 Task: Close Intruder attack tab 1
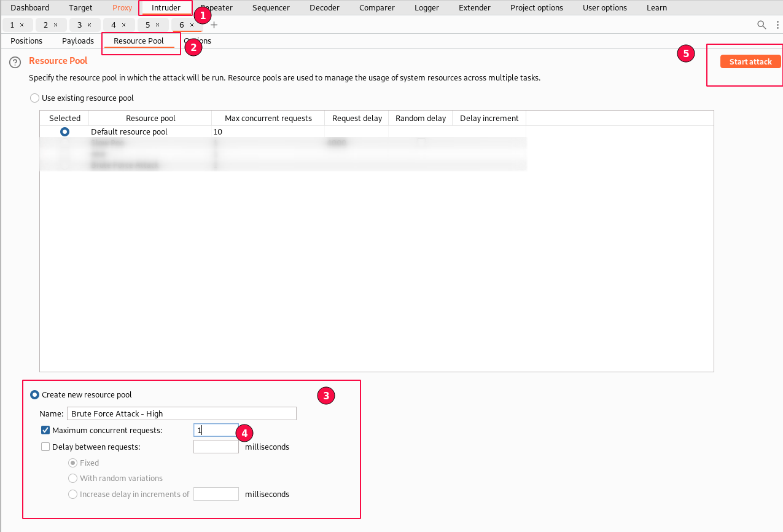click(x=22, y=25)
